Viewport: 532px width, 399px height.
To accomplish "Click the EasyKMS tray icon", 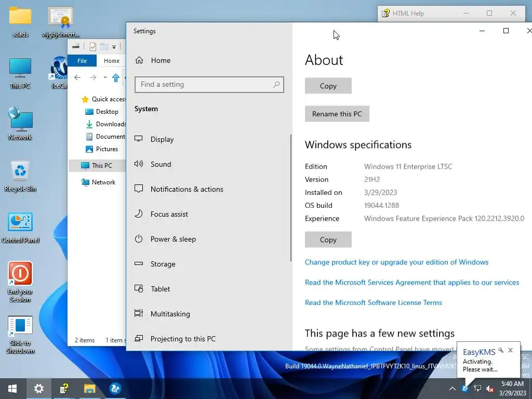I will 465,389.
